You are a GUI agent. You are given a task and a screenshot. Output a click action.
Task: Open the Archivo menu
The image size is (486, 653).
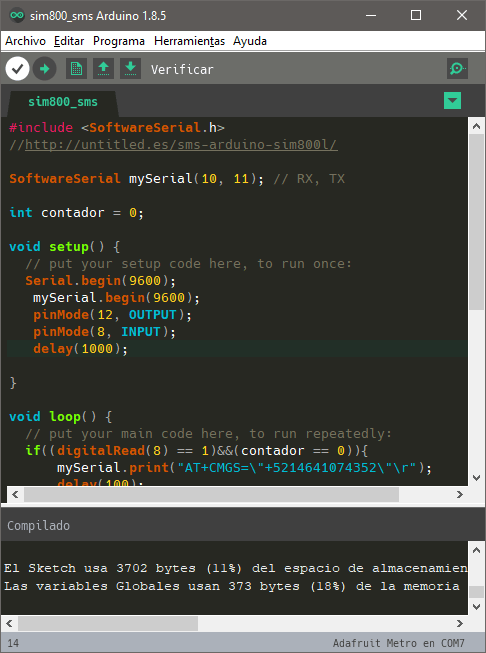25,41
